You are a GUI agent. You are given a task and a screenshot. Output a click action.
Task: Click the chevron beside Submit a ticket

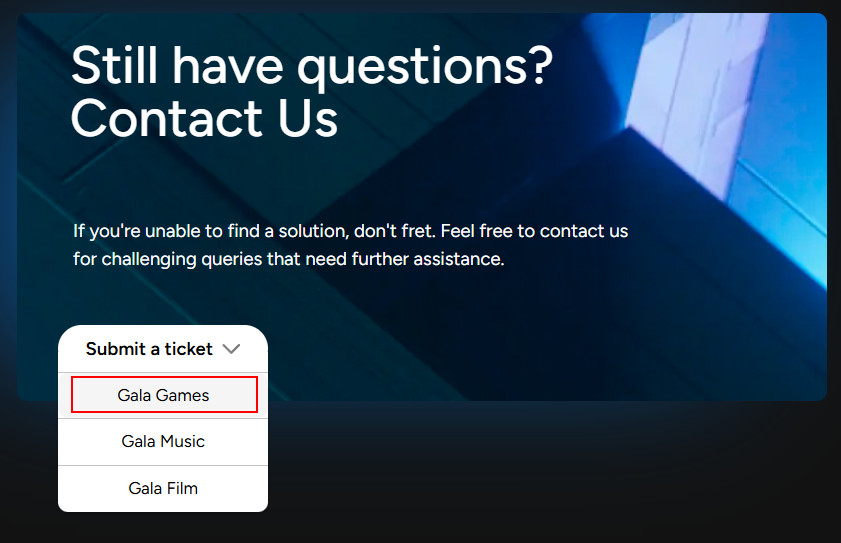tap(231, 349)
